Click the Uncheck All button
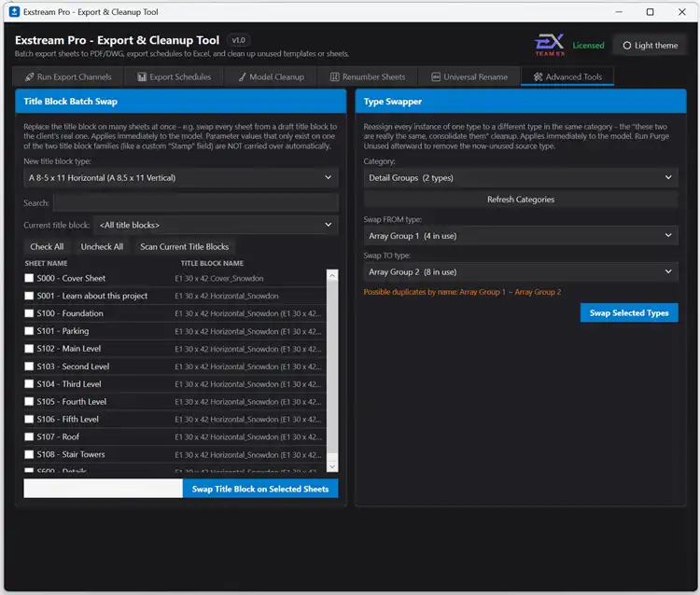 click(102, 246)
